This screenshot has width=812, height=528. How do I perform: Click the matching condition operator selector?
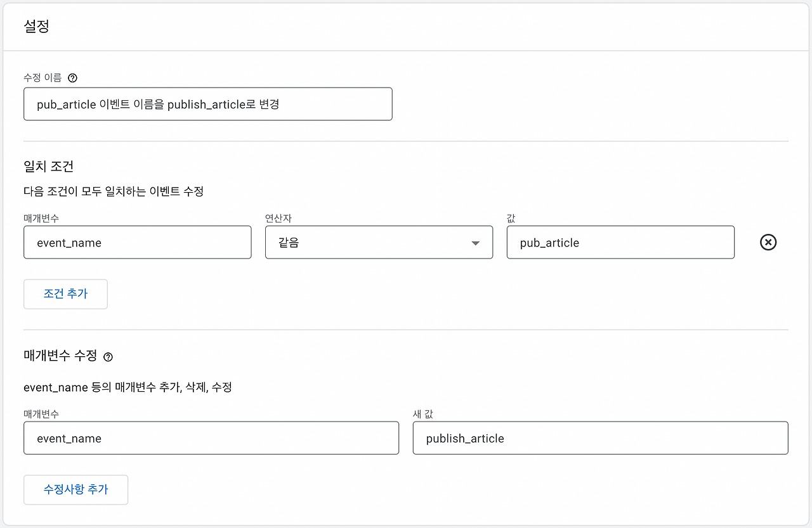[379, 242]
